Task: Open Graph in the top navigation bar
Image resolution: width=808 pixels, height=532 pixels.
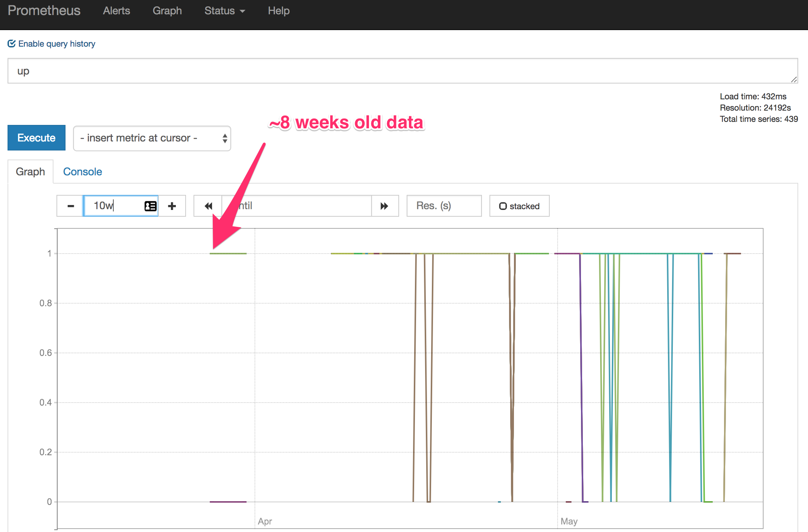Action: point(167,11)
